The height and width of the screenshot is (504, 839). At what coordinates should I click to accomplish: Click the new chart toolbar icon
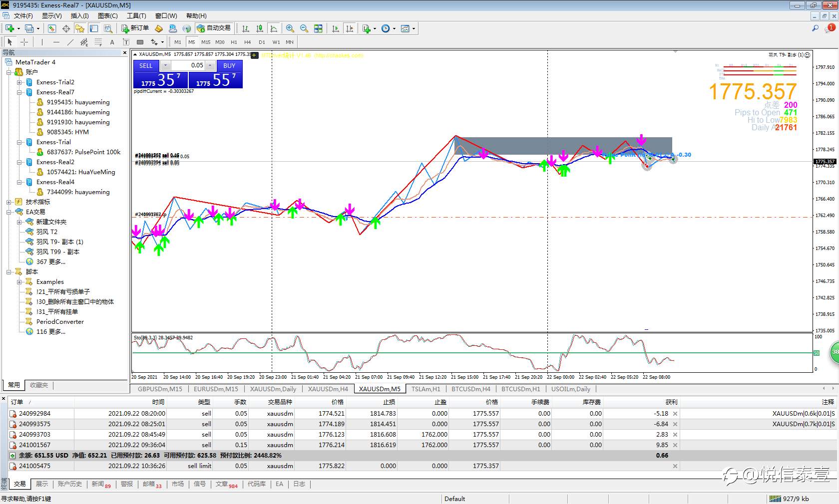tap(9, 28)
